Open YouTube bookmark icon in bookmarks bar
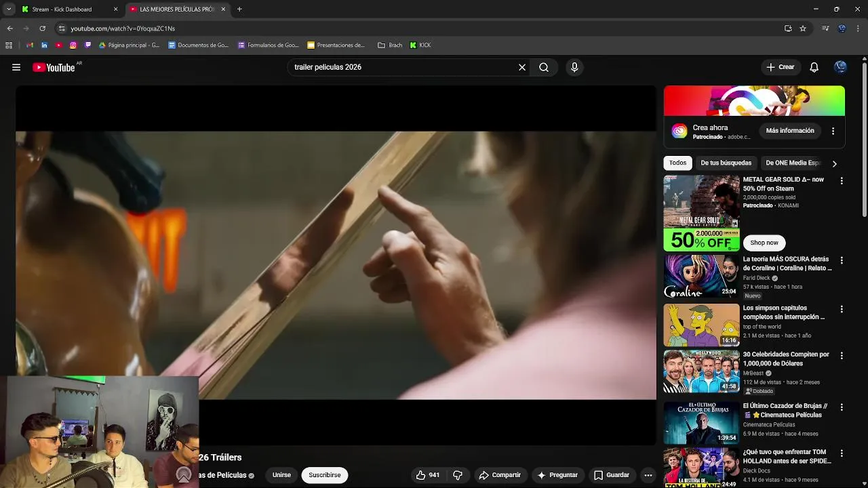This screenshot has height=488, width=868. click(x=59, y=45)
